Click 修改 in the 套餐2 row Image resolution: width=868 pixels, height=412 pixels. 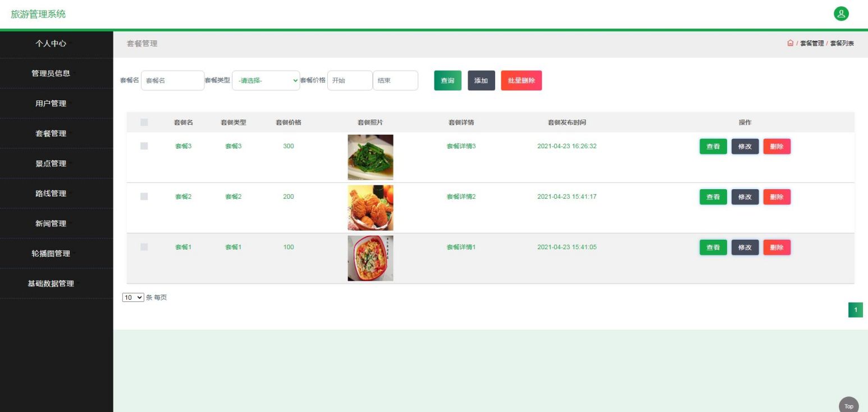(x=745, y=197)
